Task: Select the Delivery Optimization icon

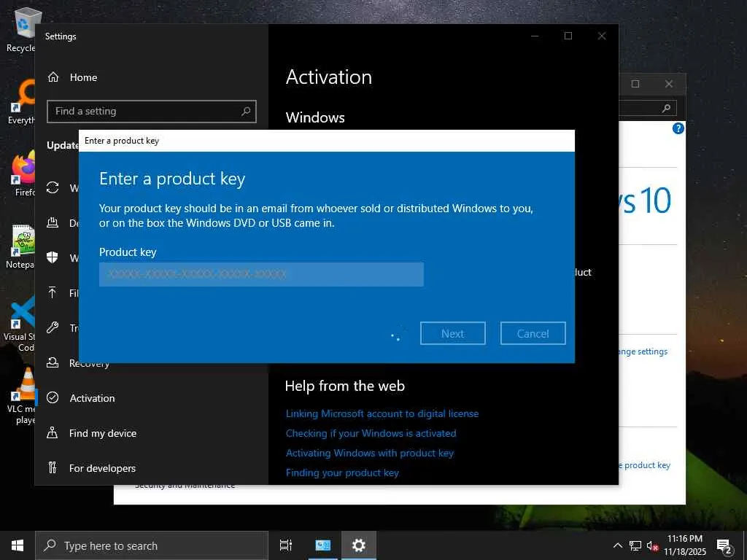Action: tap(53, 222)
